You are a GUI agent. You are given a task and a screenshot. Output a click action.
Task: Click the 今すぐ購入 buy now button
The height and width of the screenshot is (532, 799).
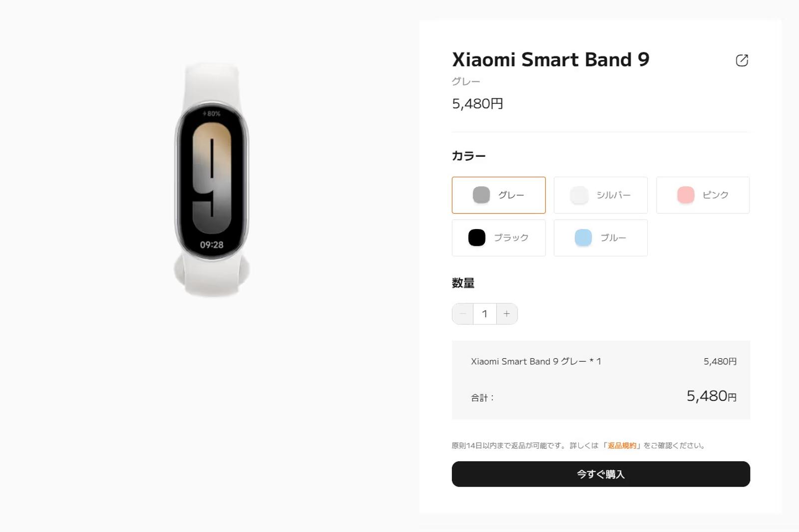point(601,474)
